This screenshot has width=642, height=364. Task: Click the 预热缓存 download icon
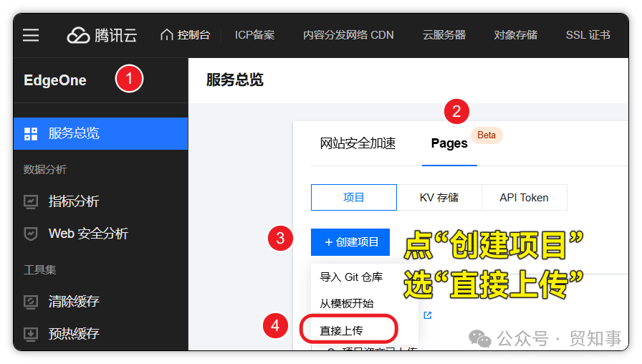coord(31,334)
